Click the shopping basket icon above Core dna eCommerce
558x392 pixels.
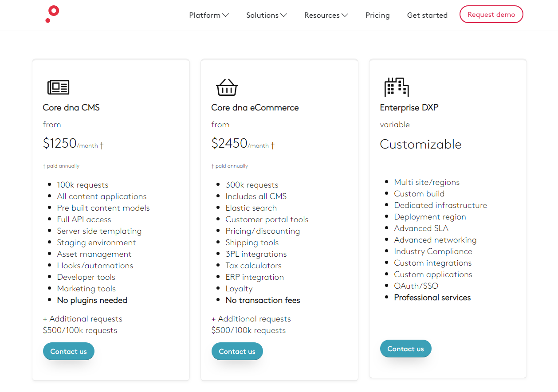coord(227,87)
